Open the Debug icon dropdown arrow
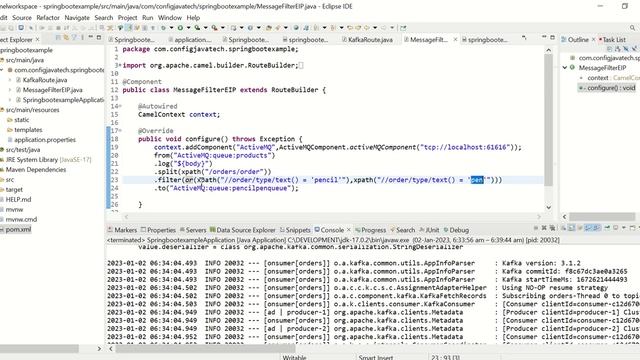This screenshot has height=360, width=640. pos(171,28)
